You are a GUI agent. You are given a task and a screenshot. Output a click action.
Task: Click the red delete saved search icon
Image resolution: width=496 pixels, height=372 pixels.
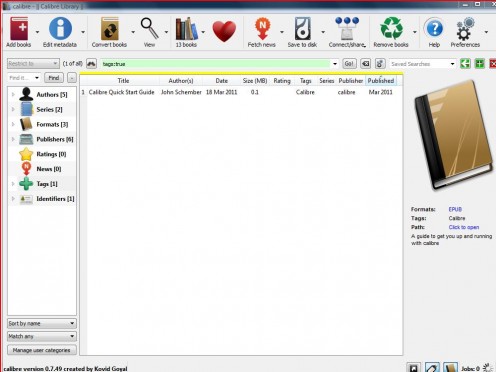click(493, 64)
